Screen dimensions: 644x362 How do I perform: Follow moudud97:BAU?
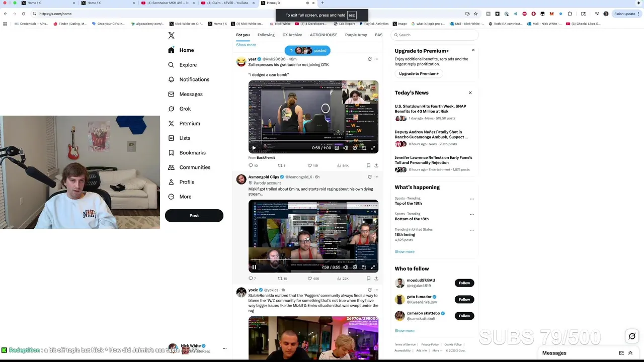(464, 283)
